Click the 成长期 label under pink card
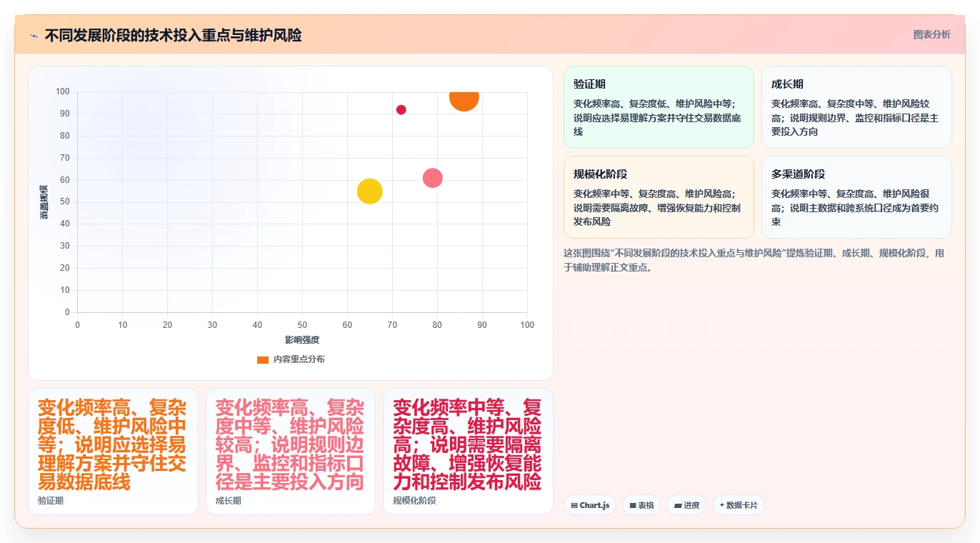The image size is (980, 543). (229, 501)
